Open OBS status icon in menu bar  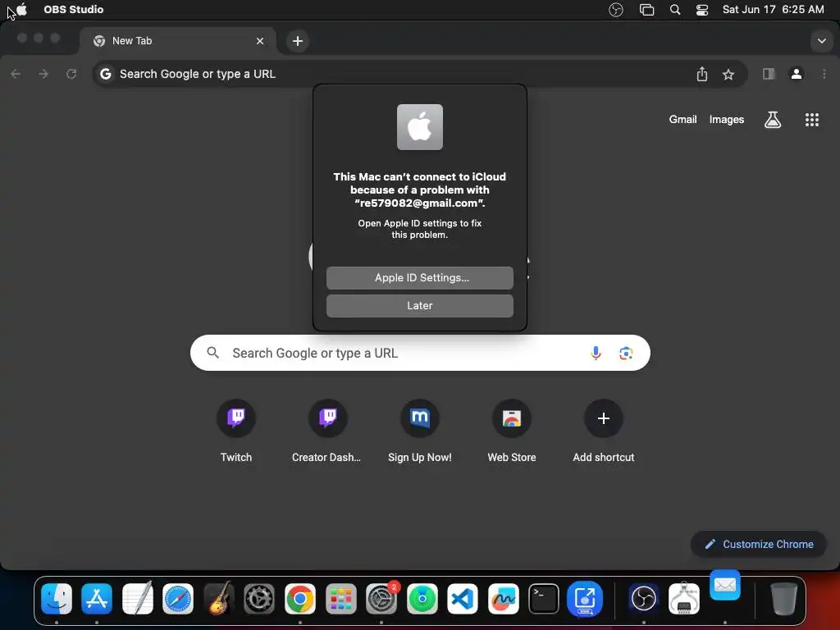pyautogui.click(x=616, y=10)
